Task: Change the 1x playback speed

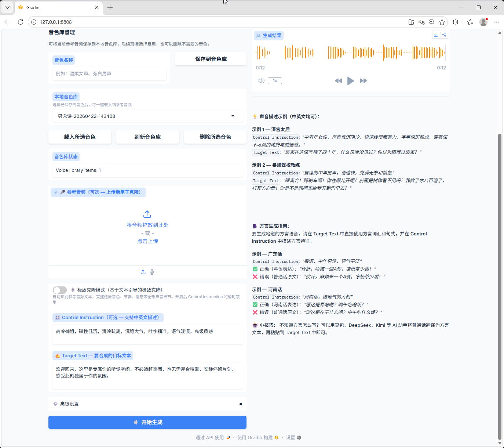Action: [x=275, y=81]
